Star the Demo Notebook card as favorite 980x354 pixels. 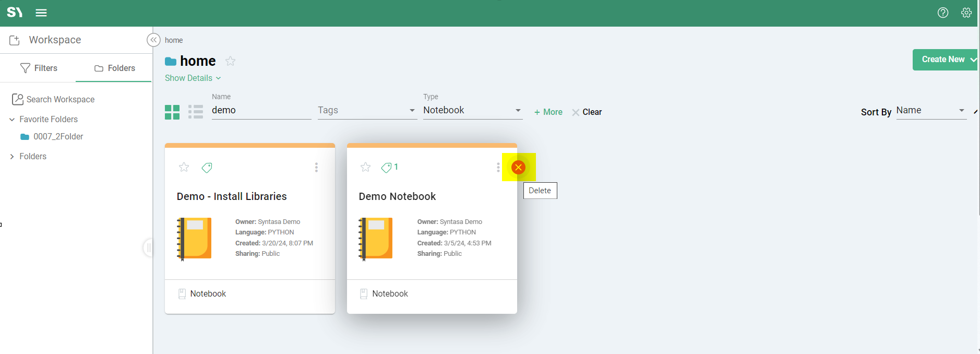[365, 167]
